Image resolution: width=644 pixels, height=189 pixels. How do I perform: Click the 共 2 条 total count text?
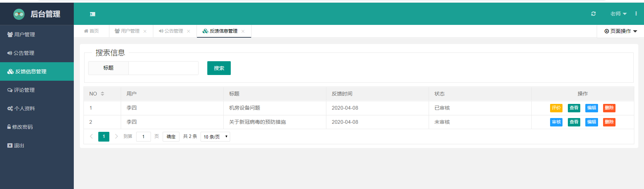click(190, 136)
